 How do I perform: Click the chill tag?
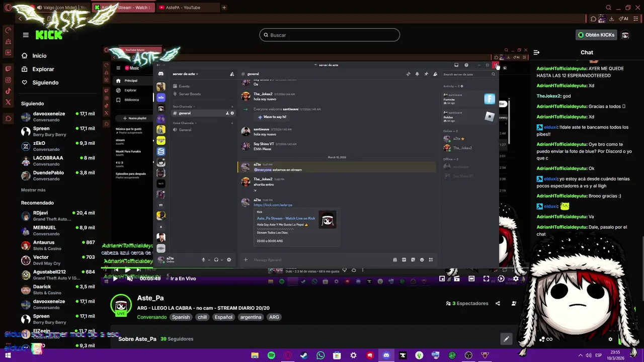[x=202, y=317]
